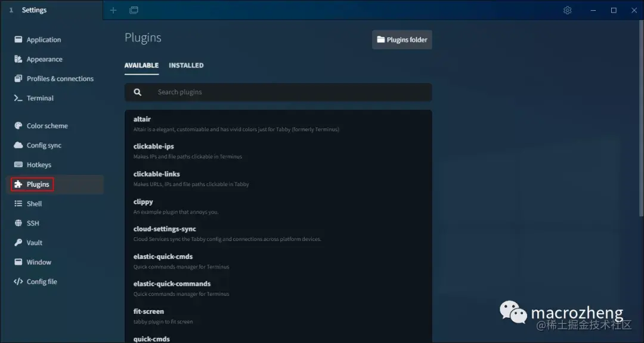
Task: Select the AVAILABLE tab
Action: 141,65
